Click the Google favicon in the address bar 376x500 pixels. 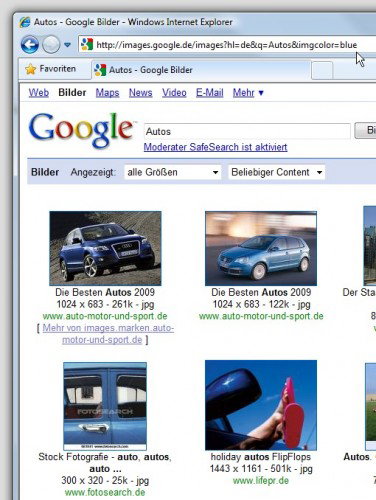coord(87,44)
